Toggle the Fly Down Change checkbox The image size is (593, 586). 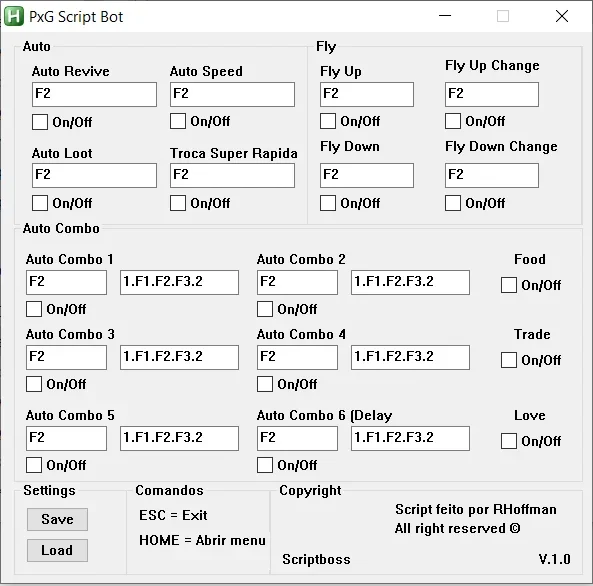453,203
